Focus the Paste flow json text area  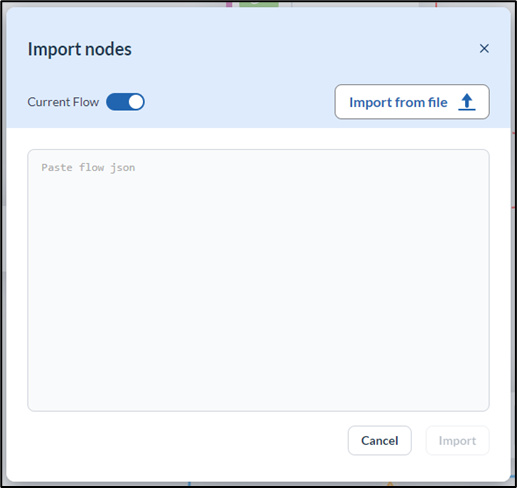258,280
